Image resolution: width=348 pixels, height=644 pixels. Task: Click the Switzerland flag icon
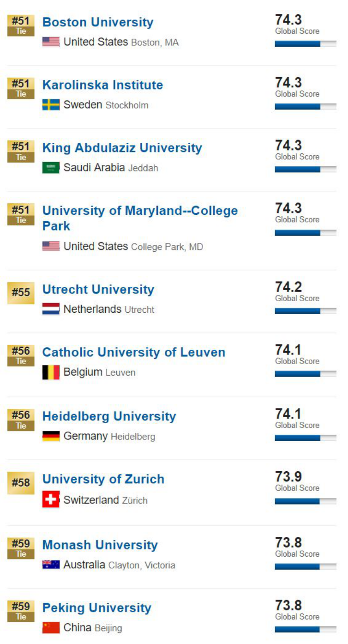(x=51, y=499)
